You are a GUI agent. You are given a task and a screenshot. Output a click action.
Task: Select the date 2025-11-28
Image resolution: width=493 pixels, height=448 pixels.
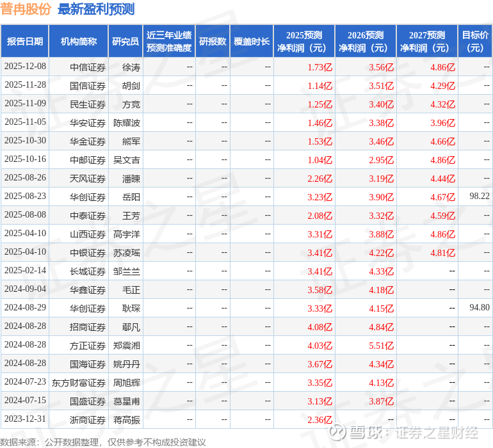click(x=25, y=85)
